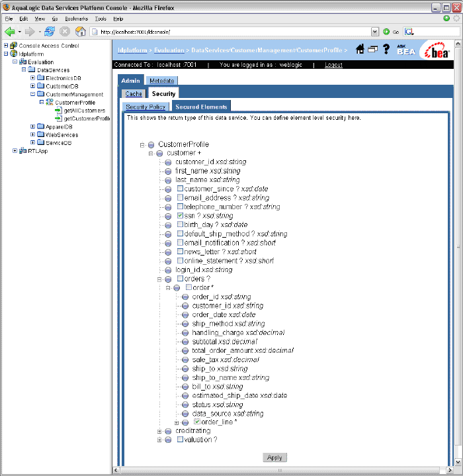Click the Ask BEA icon
Image resolution: width=463 pixels, height=476 pixels.
[406, 50]
